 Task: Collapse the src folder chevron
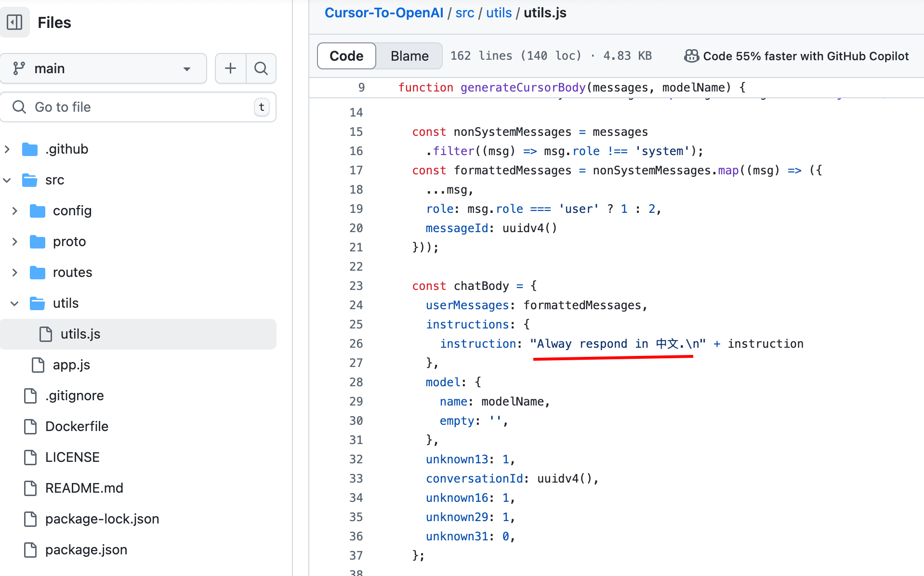pyautogui.click(x=7, y=180)
